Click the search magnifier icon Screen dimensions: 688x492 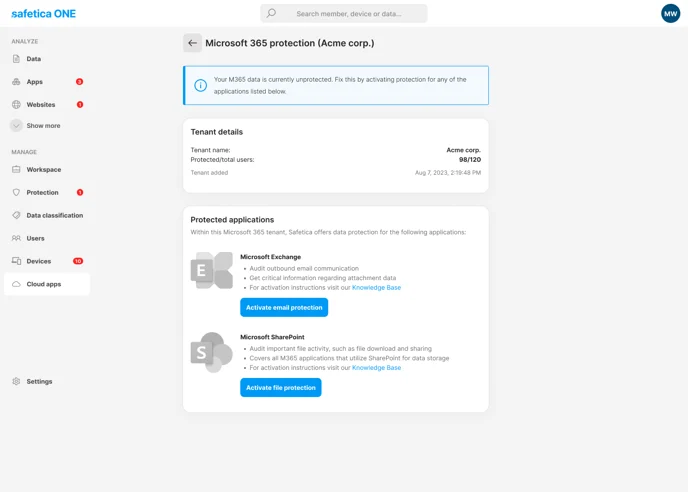click(x=271, y=14)
